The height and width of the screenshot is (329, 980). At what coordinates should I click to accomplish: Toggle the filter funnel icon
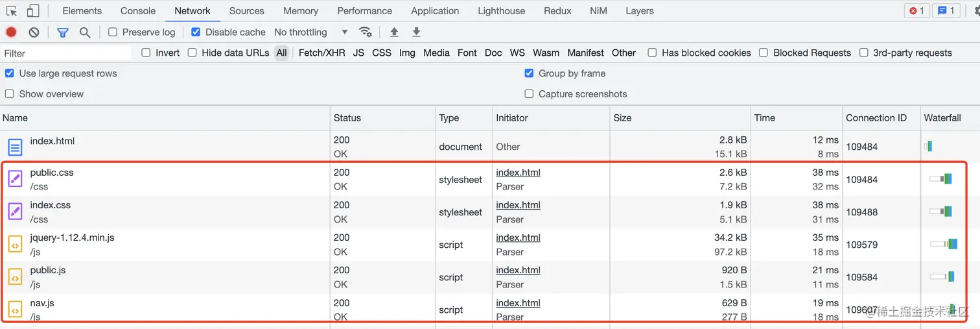pyautogui.click(x=62, y=32)
